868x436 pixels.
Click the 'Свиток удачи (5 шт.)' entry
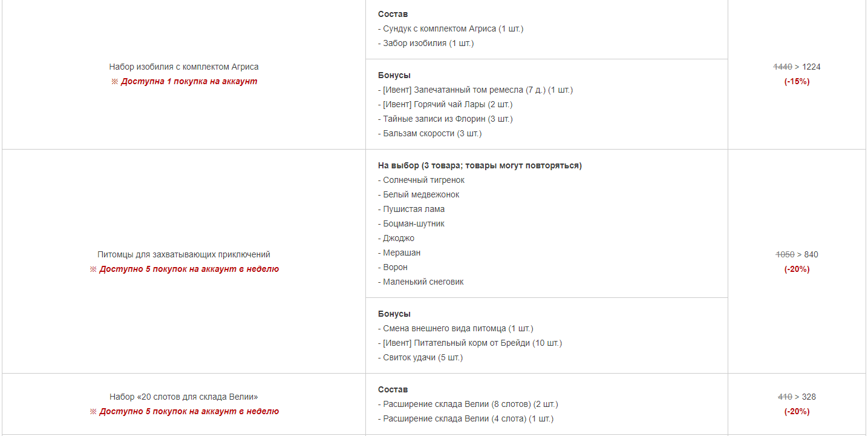tap(420, 357)
